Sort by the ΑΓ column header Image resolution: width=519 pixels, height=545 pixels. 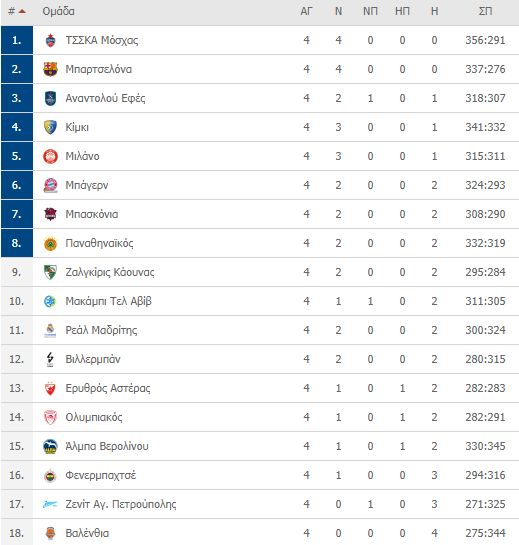(x=306, y=11)
